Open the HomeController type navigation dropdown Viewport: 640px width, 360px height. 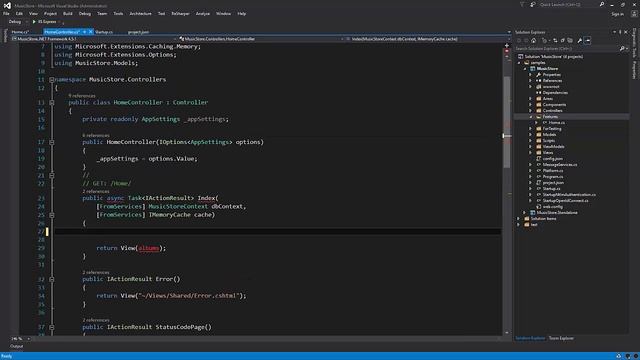[x=261, y=39]
